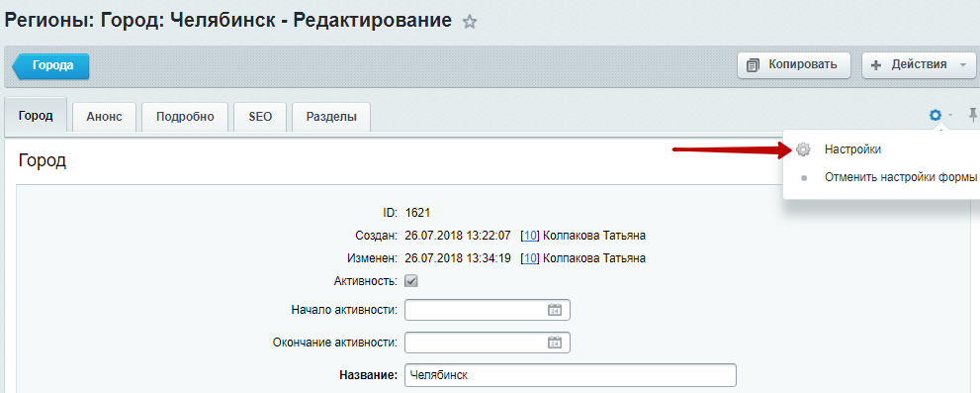
Task: Go to the Разделы tab
Action: (331, 117)
